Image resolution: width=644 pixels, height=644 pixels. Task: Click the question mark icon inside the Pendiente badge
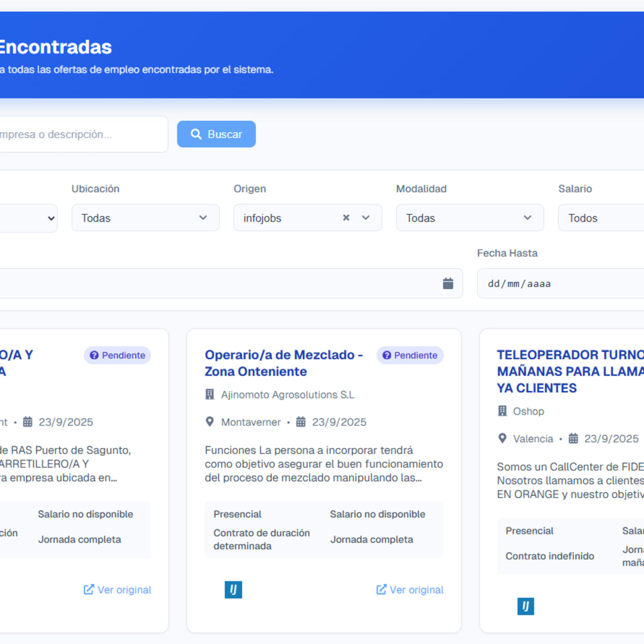coord(386,355)
